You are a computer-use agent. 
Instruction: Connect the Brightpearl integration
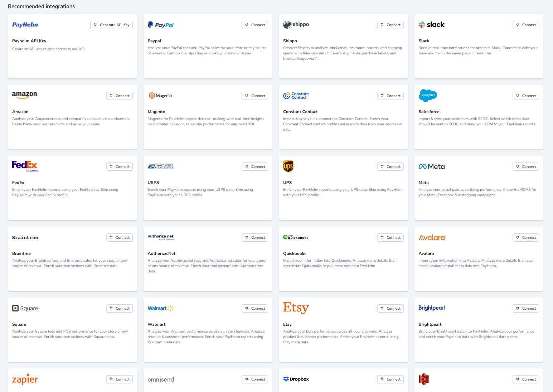(x=526, y=308)
